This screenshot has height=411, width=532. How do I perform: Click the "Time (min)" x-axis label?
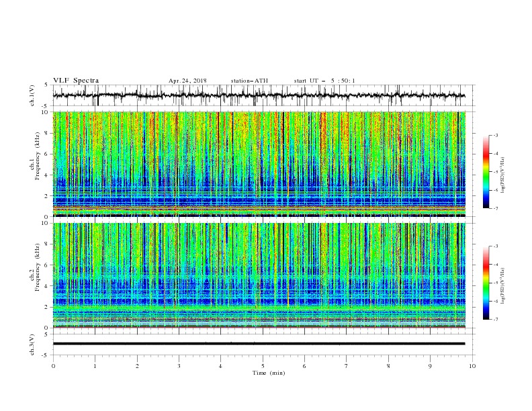[269, 373]
